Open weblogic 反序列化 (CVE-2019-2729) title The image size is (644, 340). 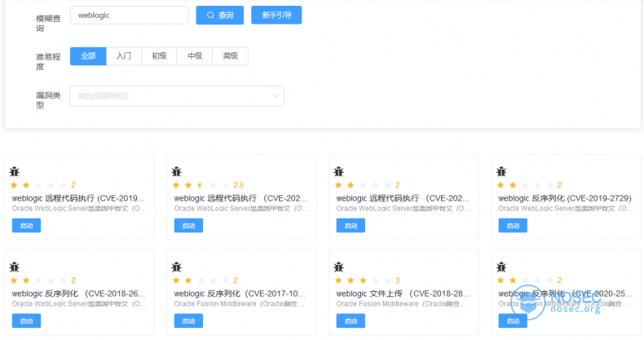click(565, 198)
